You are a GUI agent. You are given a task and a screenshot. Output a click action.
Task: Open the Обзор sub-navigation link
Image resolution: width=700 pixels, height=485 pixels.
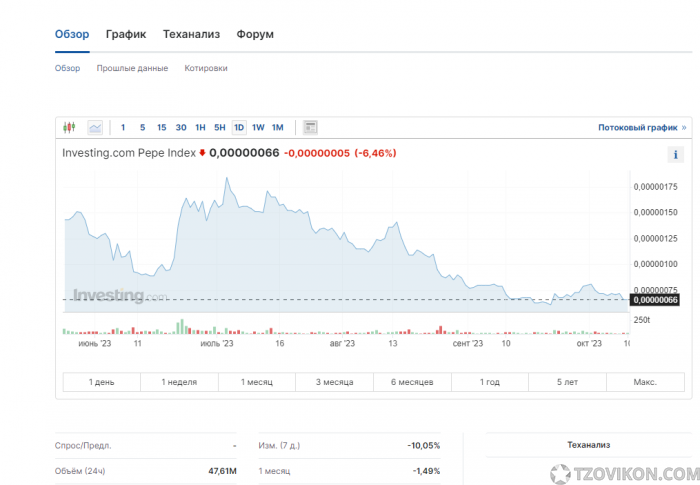67,68
